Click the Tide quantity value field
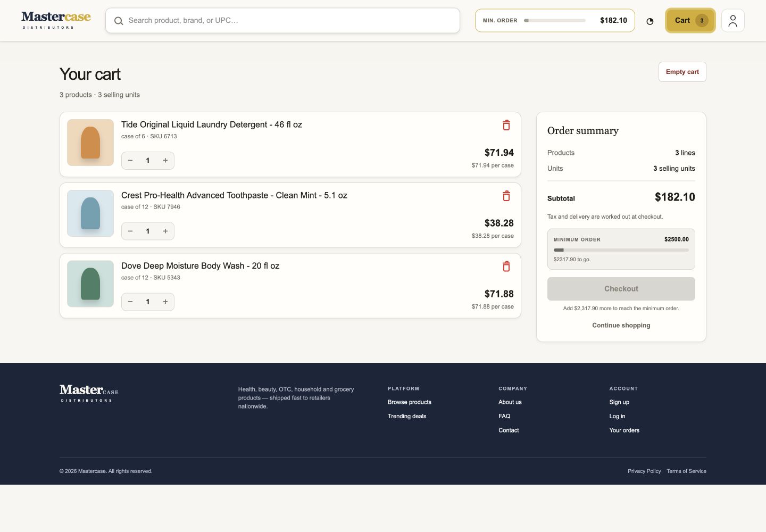 148,161
